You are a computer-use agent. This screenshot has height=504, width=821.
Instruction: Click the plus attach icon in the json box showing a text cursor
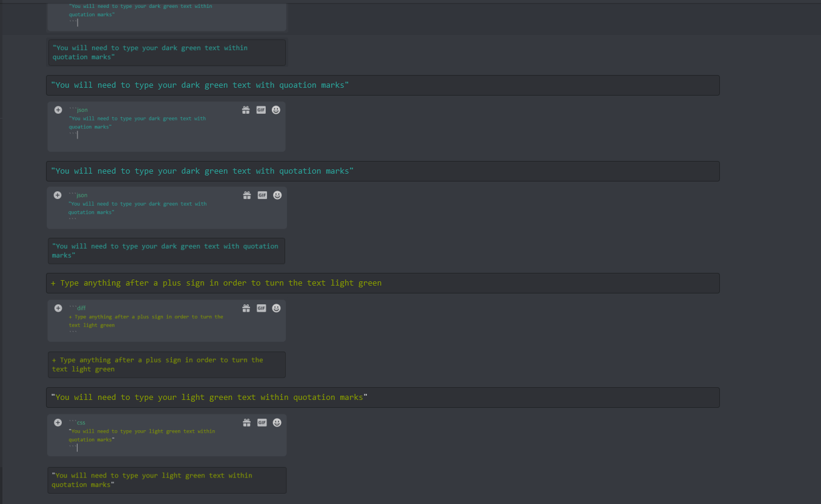(58, 110)
